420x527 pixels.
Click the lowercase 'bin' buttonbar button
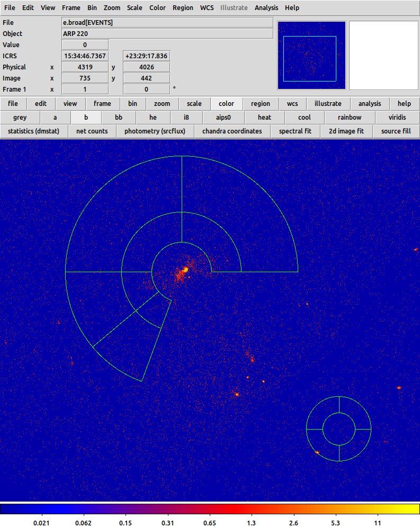point(133,103)
